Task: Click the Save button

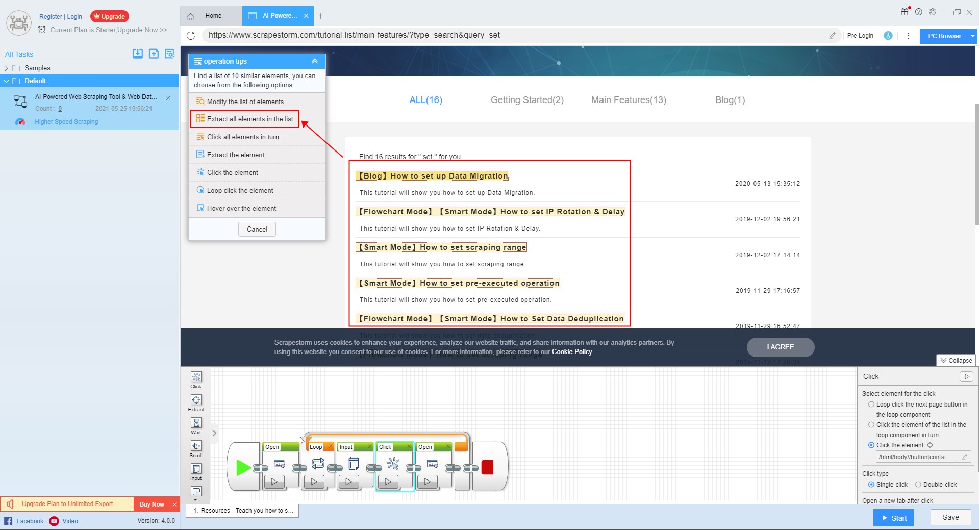Action: click(950, 517)
